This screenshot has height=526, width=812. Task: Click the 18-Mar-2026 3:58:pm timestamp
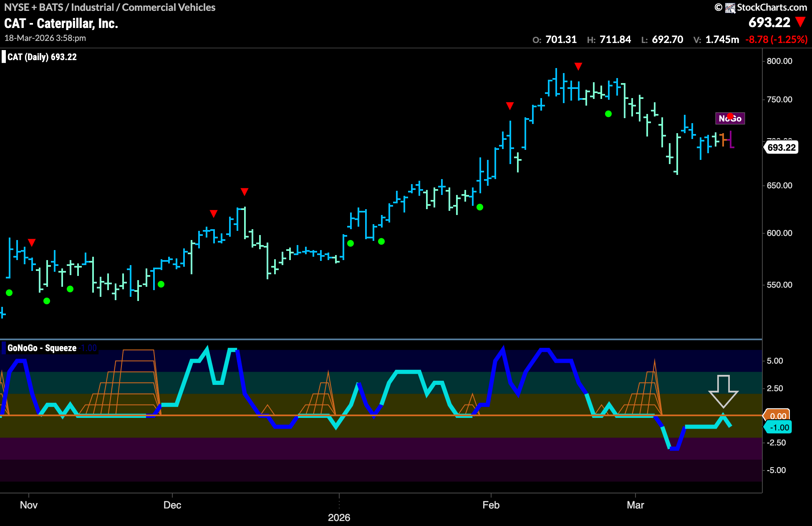(45, 38)
